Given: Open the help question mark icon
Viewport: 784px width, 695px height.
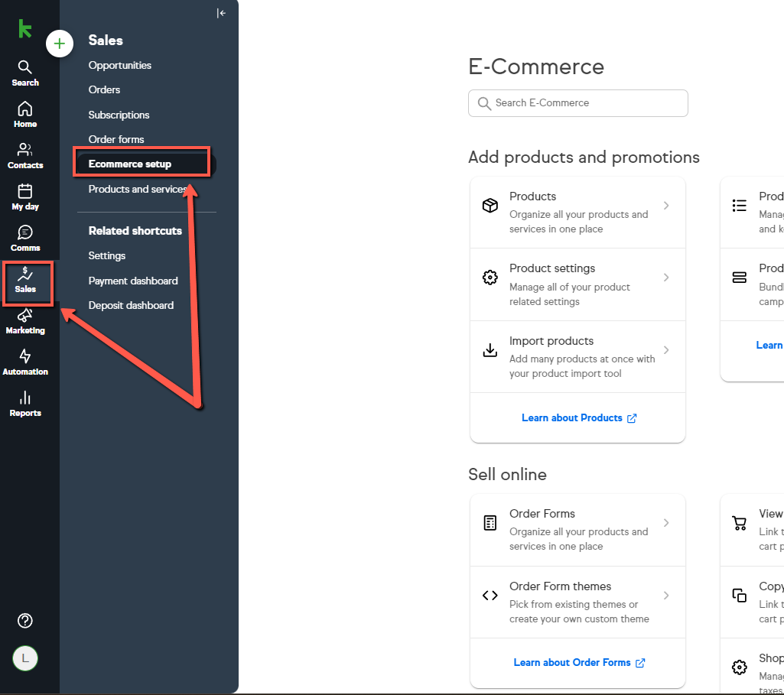Looking at the screenshot, I should pos(25,621).
